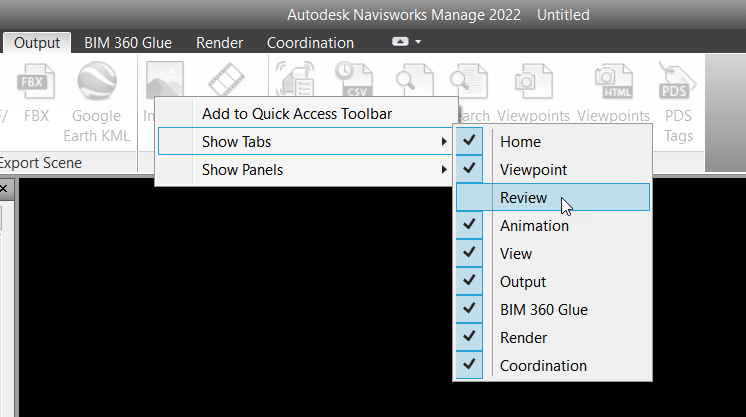The width and height of the screenshot is (746, 417).
Task: Click the Viewpoints HTML report icon
Action: point(613,81)
